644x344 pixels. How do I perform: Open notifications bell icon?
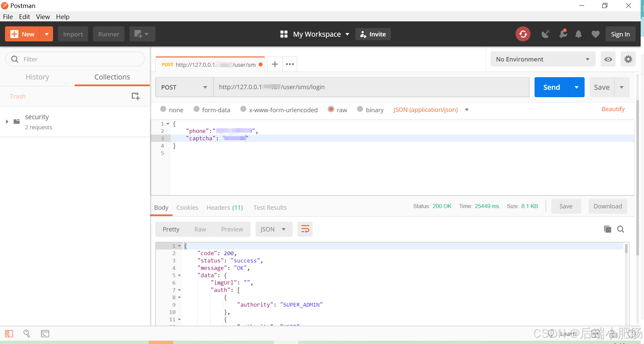coord(579,34)
